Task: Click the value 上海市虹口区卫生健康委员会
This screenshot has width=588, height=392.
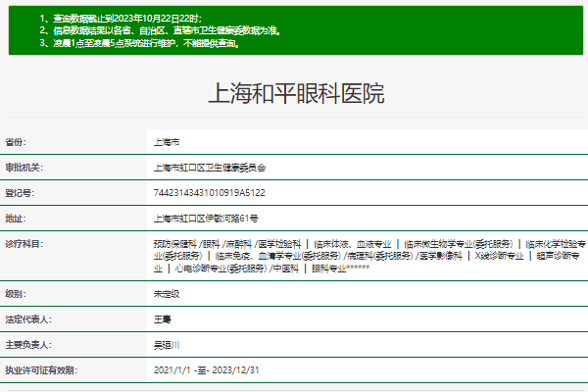Action: (x=210, y=168)
